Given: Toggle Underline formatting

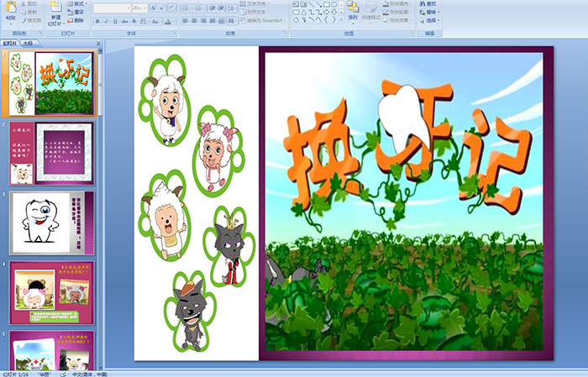Looking at the screenshot, I should [x=115, y=22].
